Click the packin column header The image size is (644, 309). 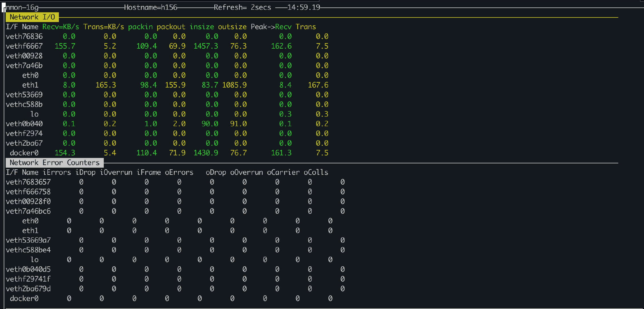point(140,27)
